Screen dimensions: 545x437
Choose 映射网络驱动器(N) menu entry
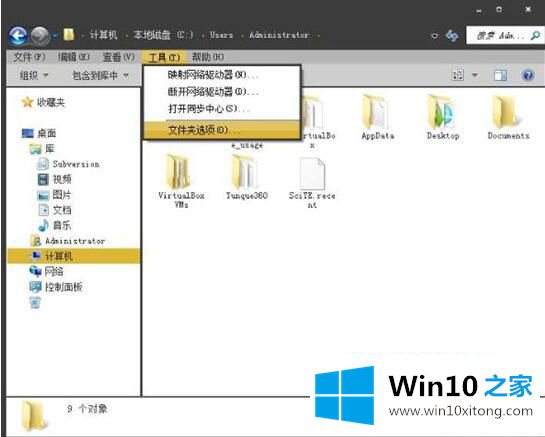click(x=222, y=75)
